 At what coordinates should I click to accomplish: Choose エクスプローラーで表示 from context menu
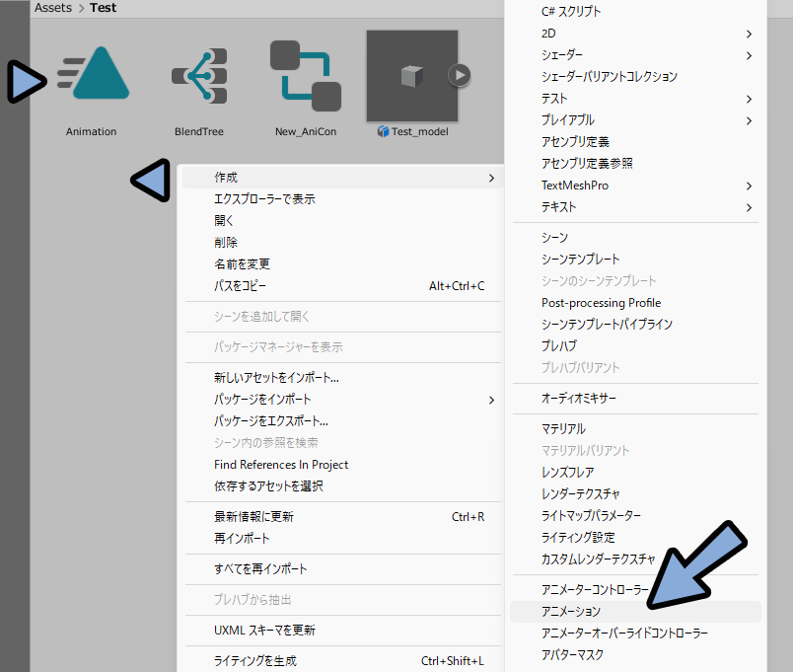(x=343, y=199)
